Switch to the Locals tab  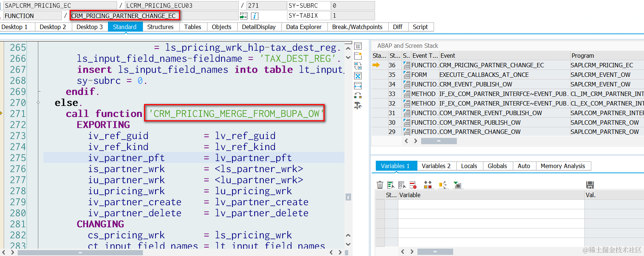(x=469, y=166)
